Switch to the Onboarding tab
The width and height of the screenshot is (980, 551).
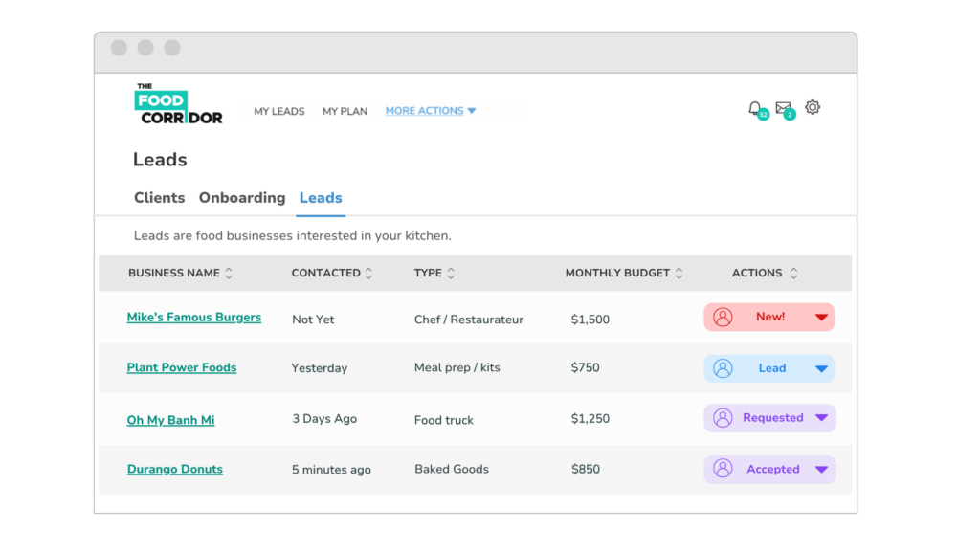[242, 198]
